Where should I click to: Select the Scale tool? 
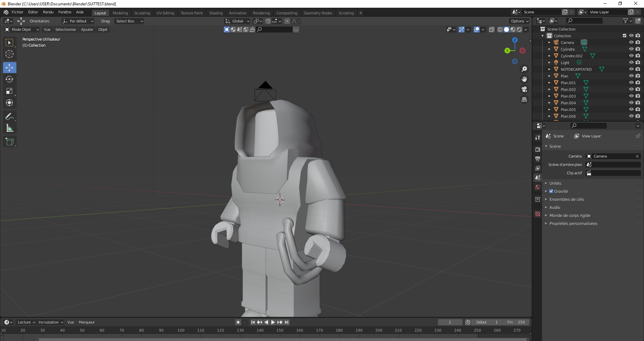(9, 91)
